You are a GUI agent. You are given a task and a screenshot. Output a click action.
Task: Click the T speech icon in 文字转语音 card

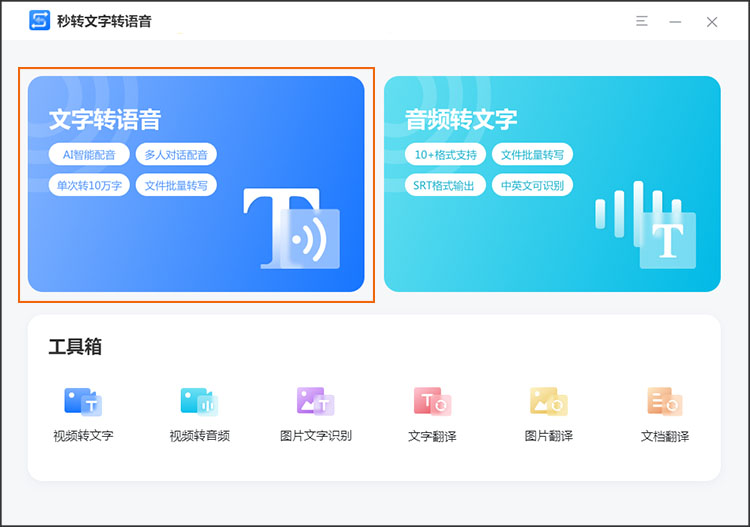point(292,229)
